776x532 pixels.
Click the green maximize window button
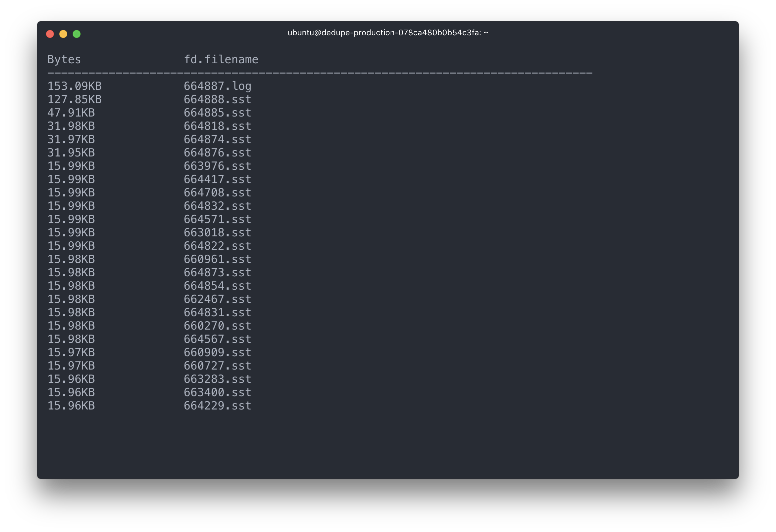click(x=77, y=34)
